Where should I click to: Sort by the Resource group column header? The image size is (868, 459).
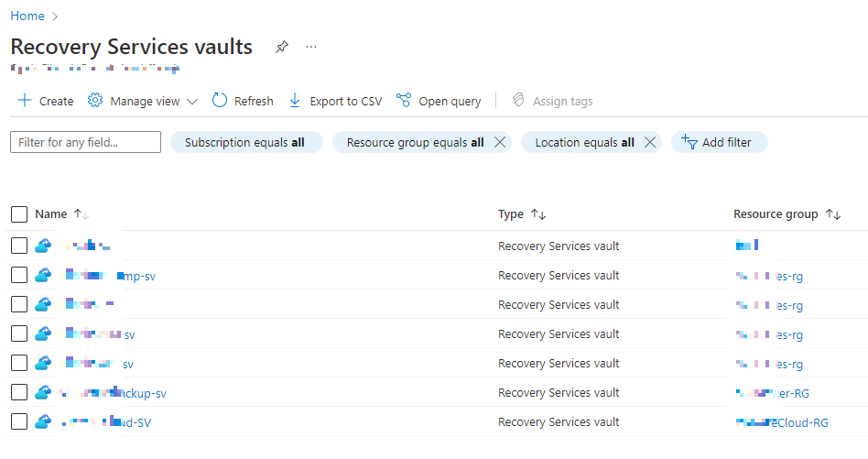[776, 214]
